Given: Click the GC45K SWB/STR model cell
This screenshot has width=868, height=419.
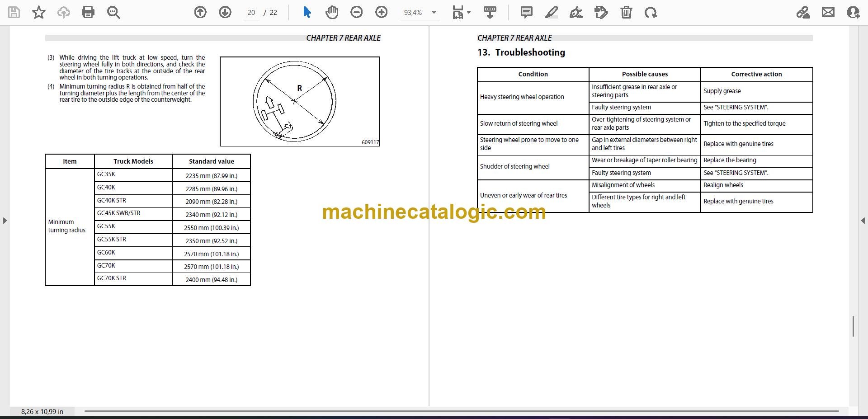Looking at the screenshot, I should (x=133, y=214).
